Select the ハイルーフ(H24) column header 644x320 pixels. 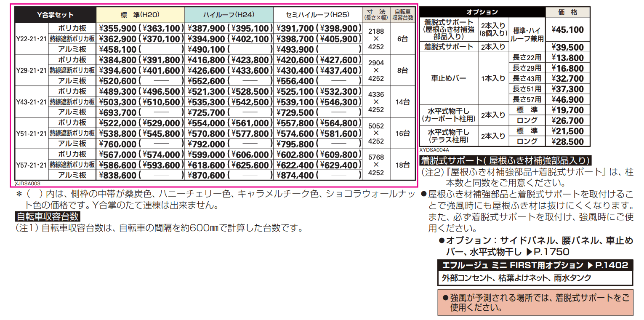pyautogui.click(x=229, y=15)
